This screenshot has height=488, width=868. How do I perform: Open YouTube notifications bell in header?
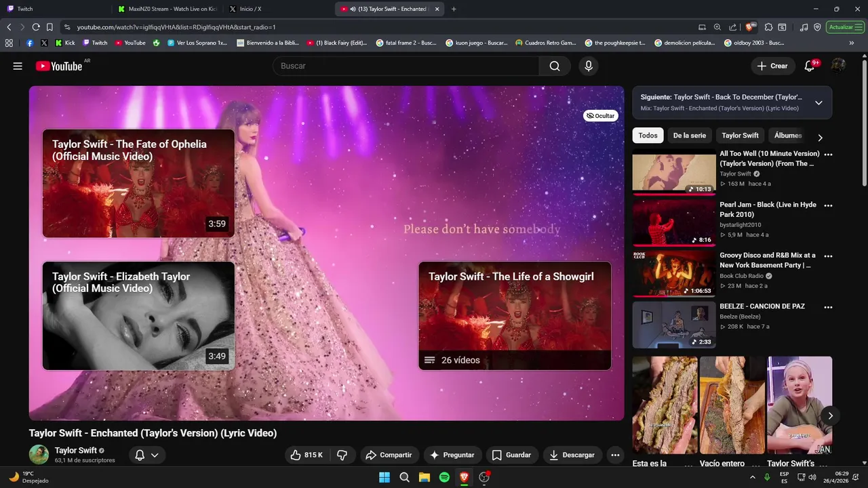810,66
